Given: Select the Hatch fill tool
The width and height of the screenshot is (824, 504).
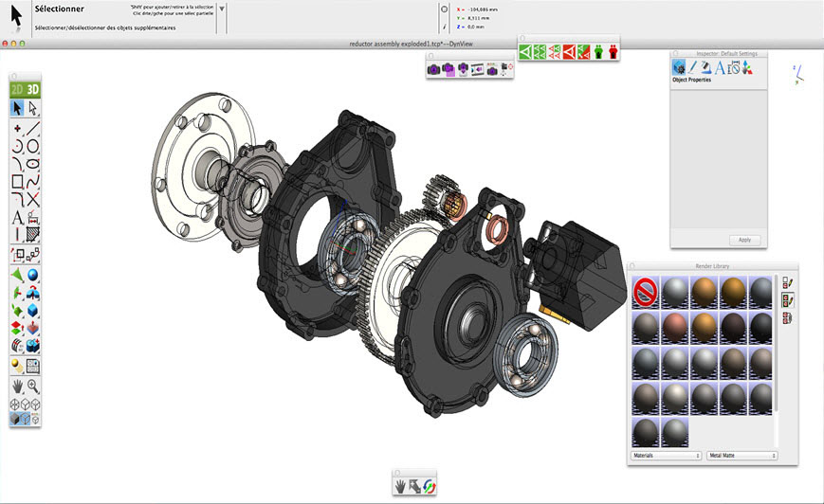Looking at the screenshot, I should point(32,234).
